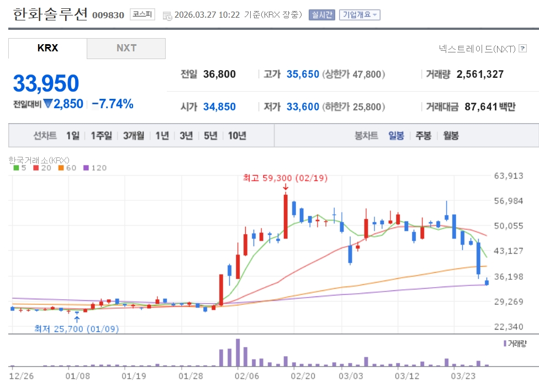Click the blue down-triangle price change icon
Screen dimensions: 539x392
tap(48, 103)
